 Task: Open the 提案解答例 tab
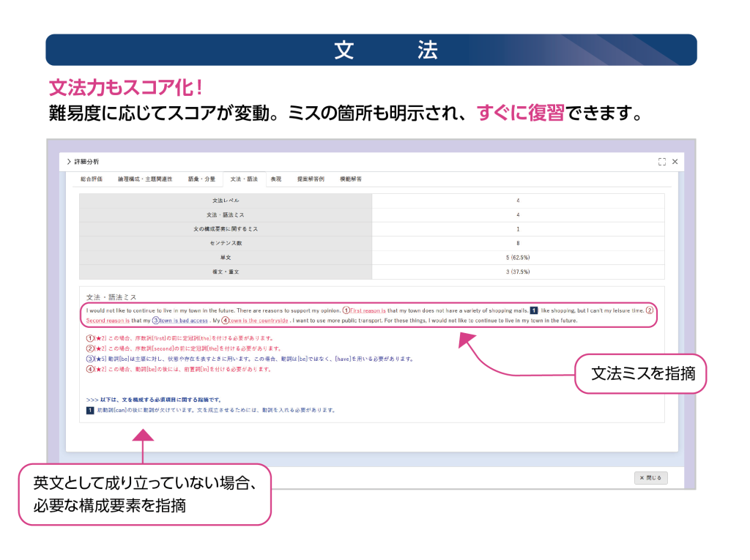click(311, 179)
